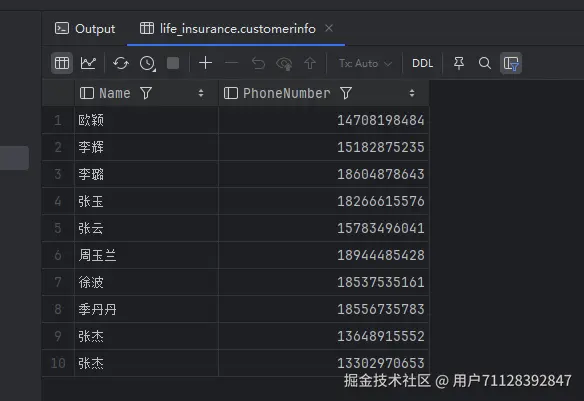Viewport: 584px width, 401px height.
Task: Close the life_insurance.customerinfo tab
Action: 328,28
